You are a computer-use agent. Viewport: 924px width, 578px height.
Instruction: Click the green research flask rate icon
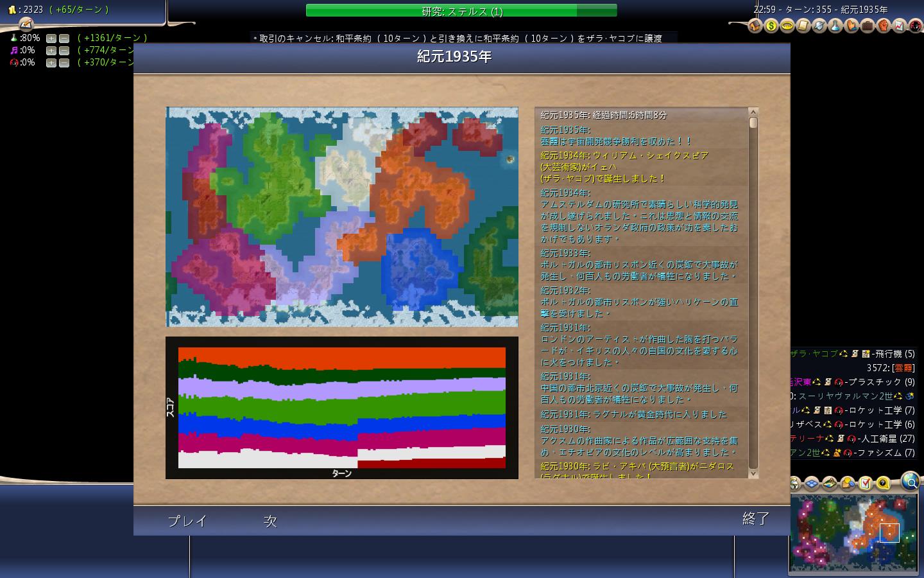pyautogui.click(x=13, y=38)
